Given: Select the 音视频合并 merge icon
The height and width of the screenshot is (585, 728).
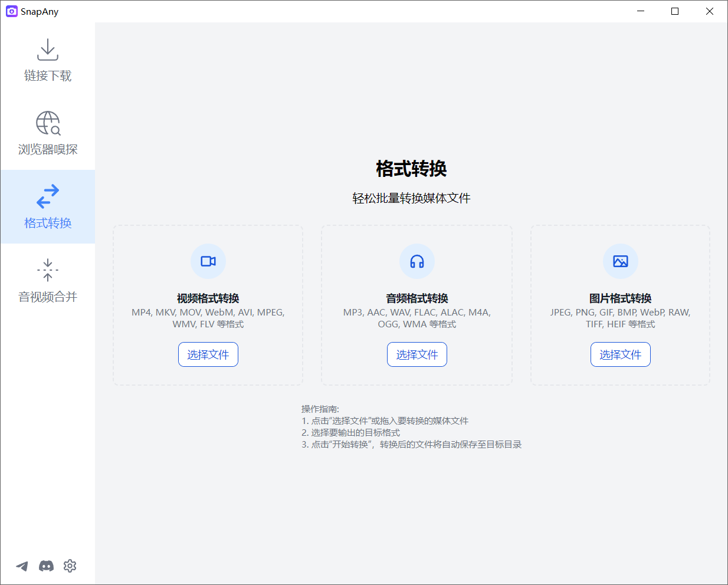Looking at the screenshot, I should pos(47,270).
